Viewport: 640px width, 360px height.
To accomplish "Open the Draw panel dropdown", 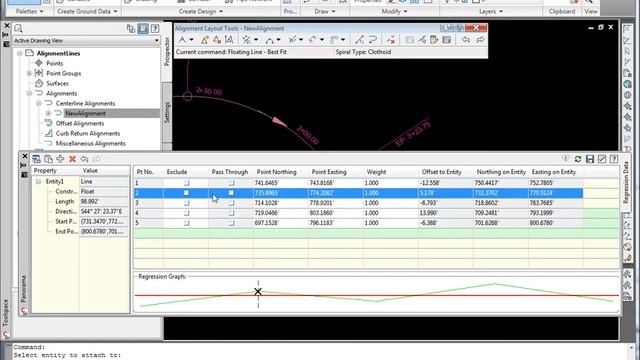I will 325,11.
